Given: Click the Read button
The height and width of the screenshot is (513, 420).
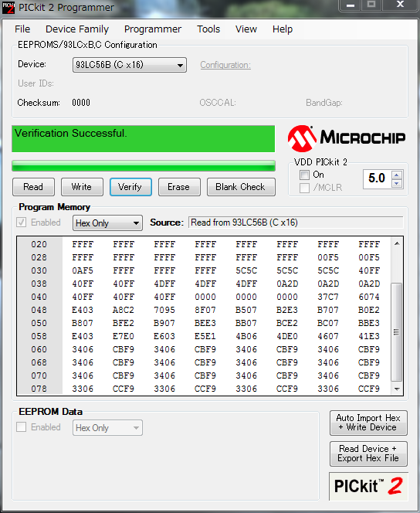Looking at the screenshot, I should [x=33, y=187].
